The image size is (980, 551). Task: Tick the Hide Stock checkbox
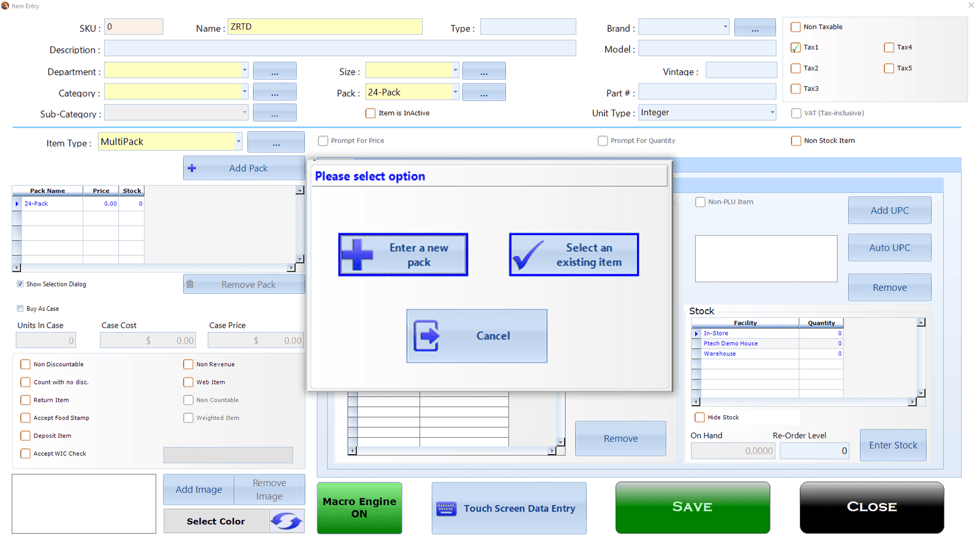pos(699,418)
